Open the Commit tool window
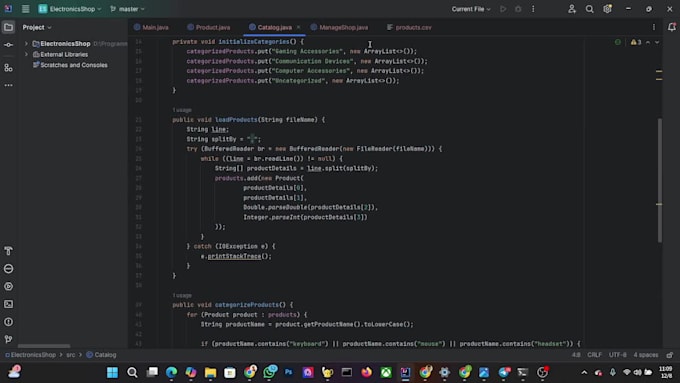Viewport: 680px width, 383px height. click(8, 45)
